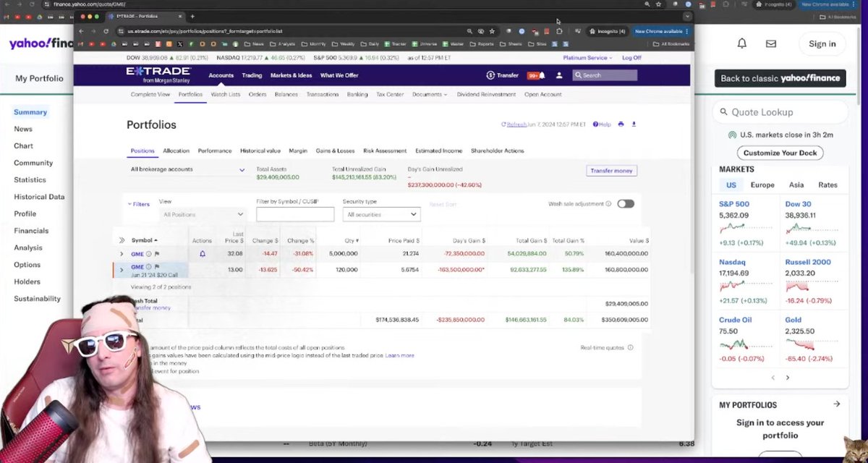Click Log Off link

coord(631,58)
